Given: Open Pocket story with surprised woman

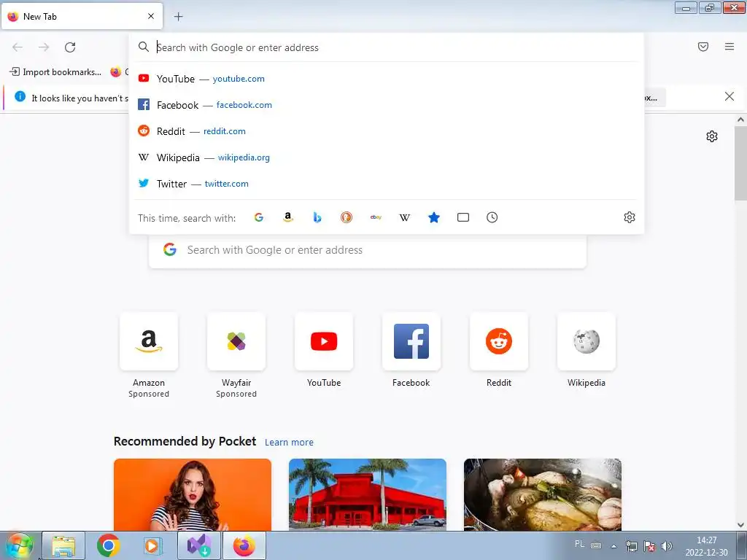Looking at the screenshot, I should click(193, 495).
